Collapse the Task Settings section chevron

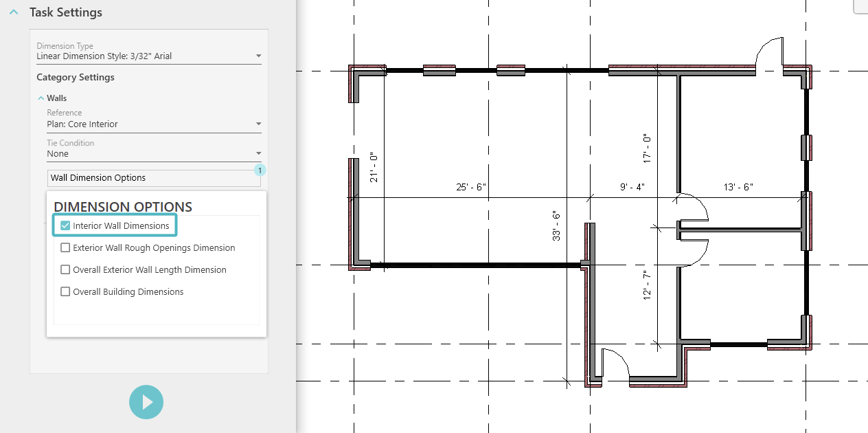(13, 12)
